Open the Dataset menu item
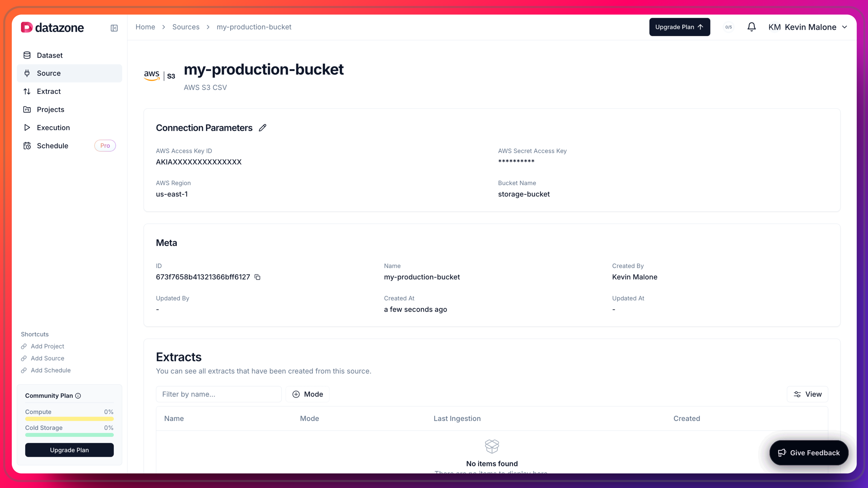This screenshot has height=488, width=868. pyautogui.click(x=69, y=55)
